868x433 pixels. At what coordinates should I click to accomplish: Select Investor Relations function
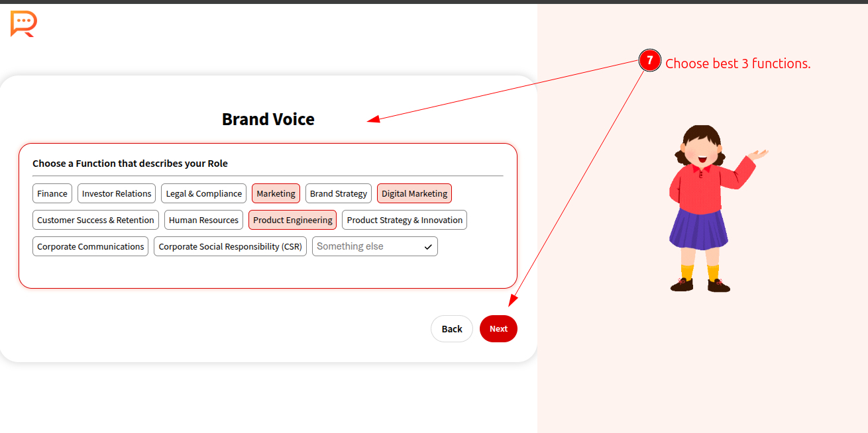tap(117, 193)
